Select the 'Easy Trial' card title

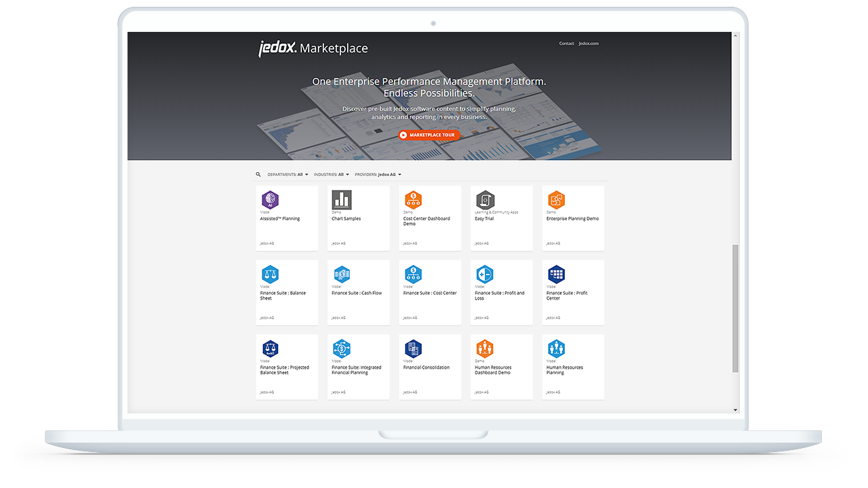click(484, 219)
